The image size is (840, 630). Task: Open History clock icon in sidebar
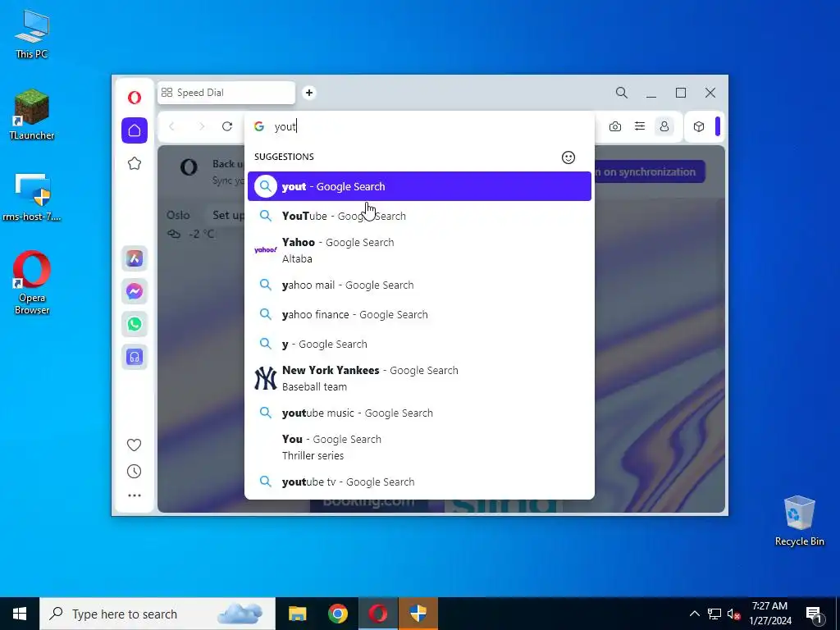(134, 472)
